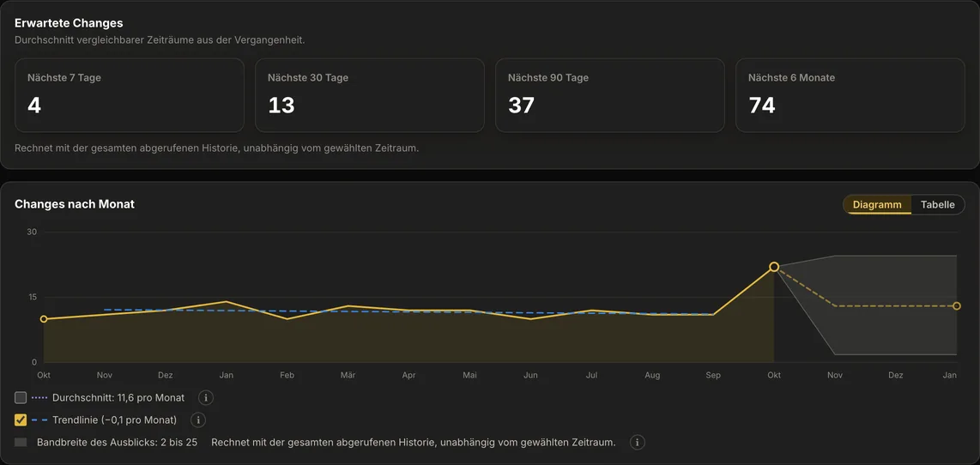Image resolution: width=980 pixels, height=465 pixels.
Task: Click the value 37
Action: (521, 106)
